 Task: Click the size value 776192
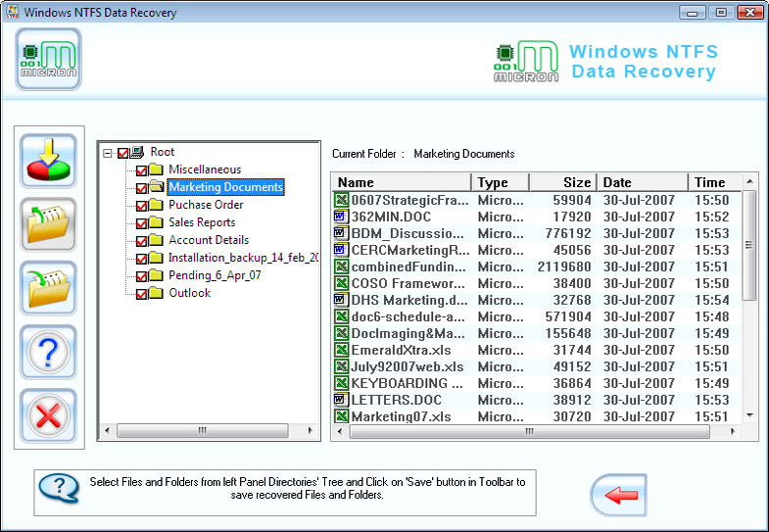[568, 233]
